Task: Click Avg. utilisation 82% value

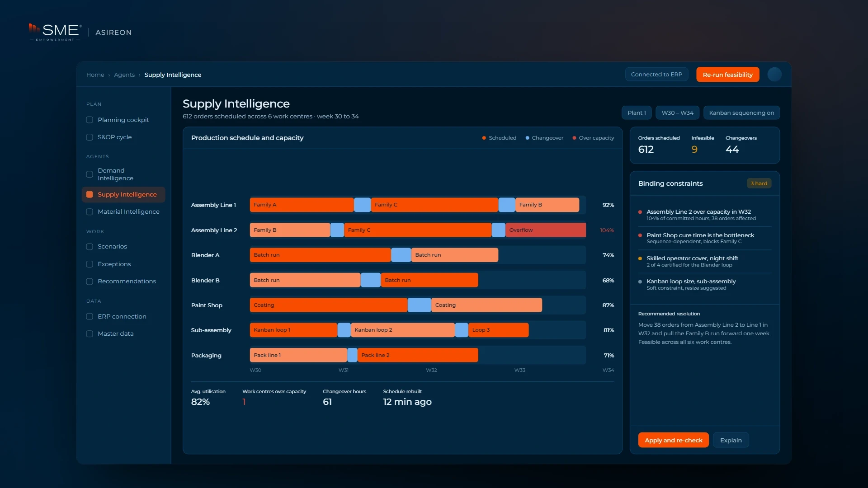Action: pos(200,402)
